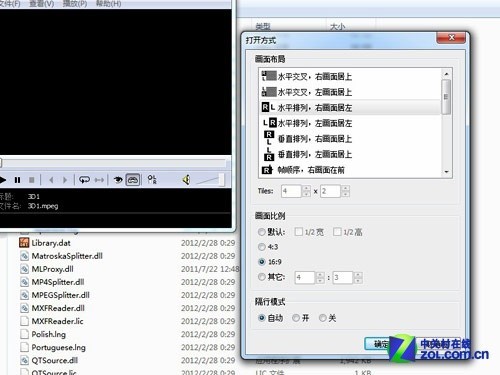The image size is (500, 375).
Task: Select QTSource.dll in file list
Action: point(54,360)
